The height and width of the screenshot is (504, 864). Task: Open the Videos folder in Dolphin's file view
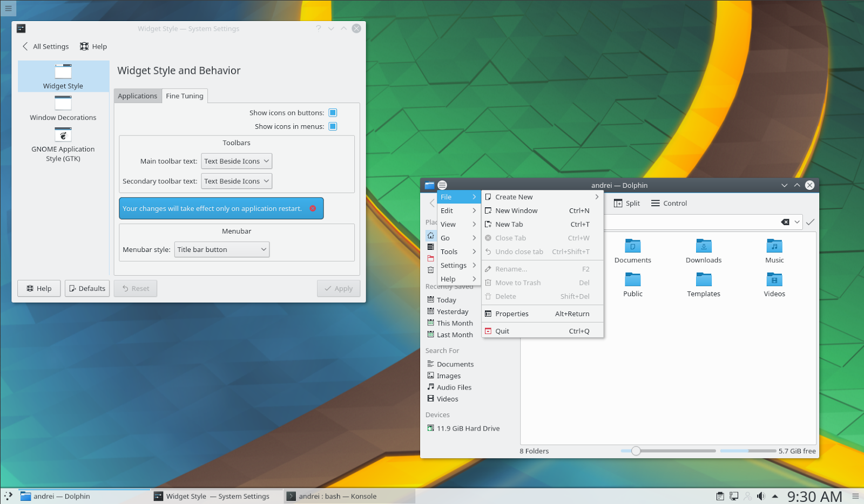pos(774,285)
